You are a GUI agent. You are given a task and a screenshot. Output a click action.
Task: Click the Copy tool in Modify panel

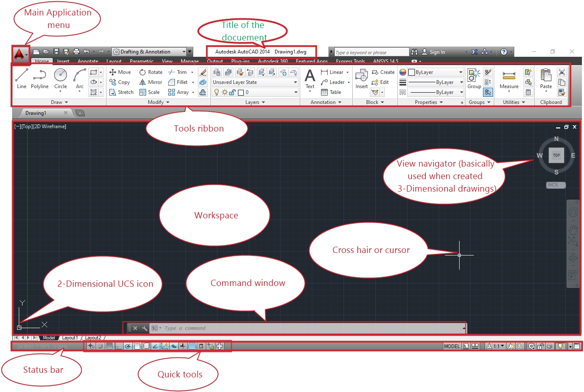pyautogui.click(x=120, y=82)
